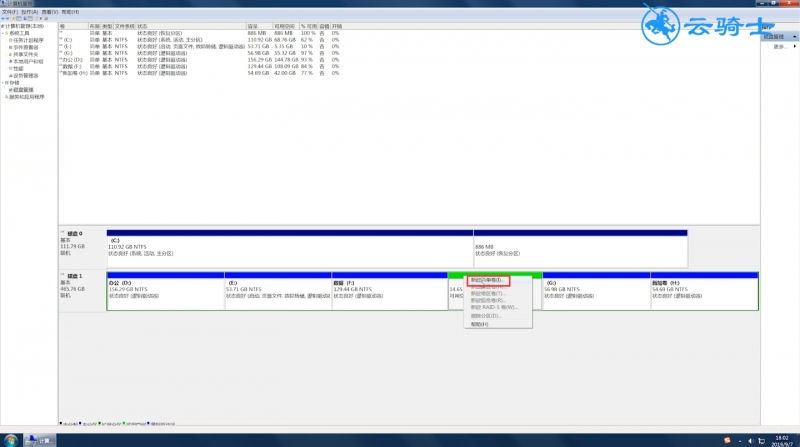Choose 新建简单卷(I) in context menu
Viewport: 800px width, 447px height.
487,280
